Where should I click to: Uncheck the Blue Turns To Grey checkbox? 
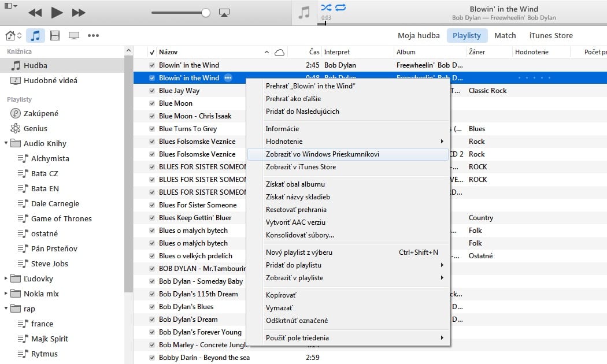coord(152,129)
